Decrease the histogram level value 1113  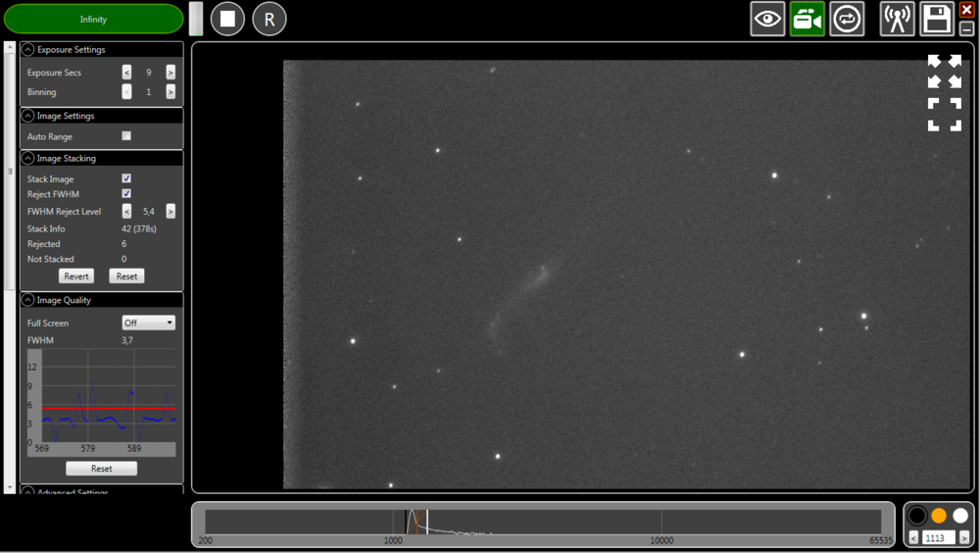[x=913, y=538]
